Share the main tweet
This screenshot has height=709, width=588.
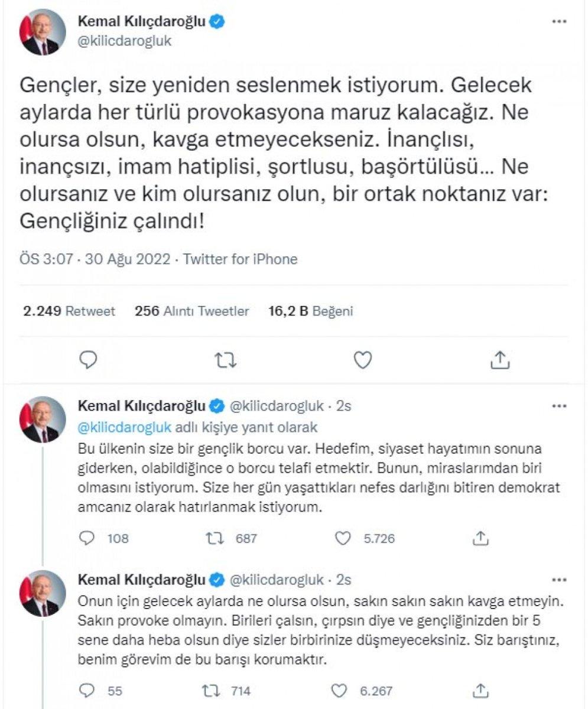click(500, 358)
